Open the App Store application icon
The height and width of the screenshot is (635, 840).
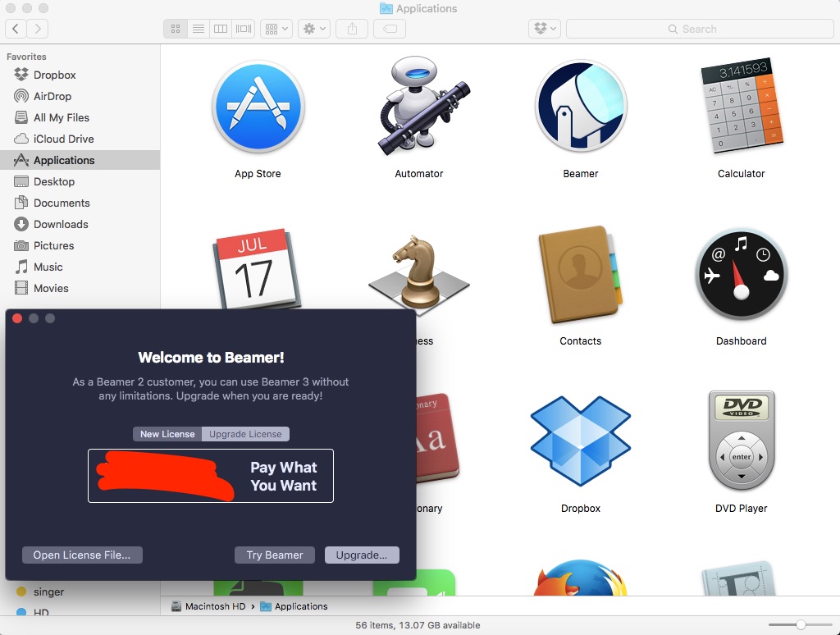[x=258, y=106]
